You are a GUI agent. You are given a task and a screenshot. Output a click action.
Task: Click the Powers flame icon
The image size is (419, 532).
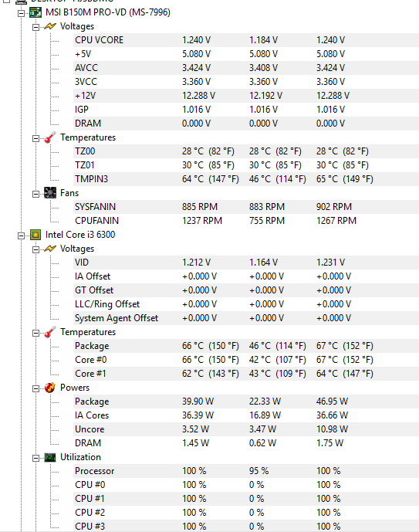click(50, 388)
